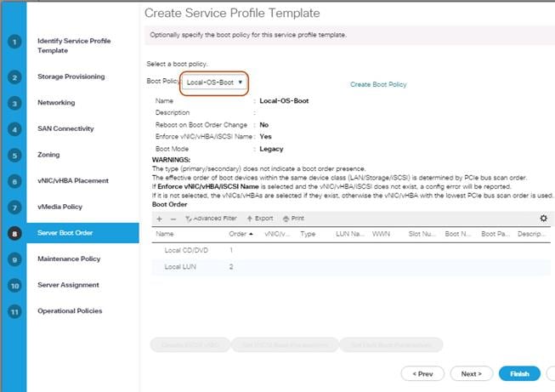Select the Local LUN row
The width and height of the screenshot is (555, 392).
[179, 267]
